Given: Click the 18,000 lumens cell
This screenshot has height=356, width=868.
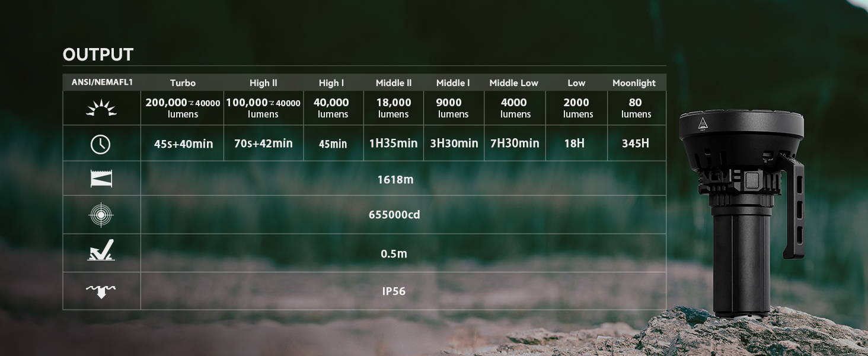Looking at the screenshot, I should pos(394,108).
